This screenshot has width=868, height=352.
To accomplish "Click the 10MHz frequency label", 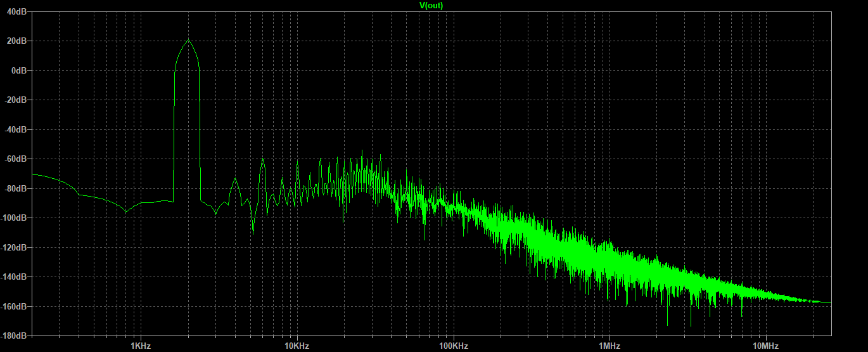I will [x=766, y=346].
